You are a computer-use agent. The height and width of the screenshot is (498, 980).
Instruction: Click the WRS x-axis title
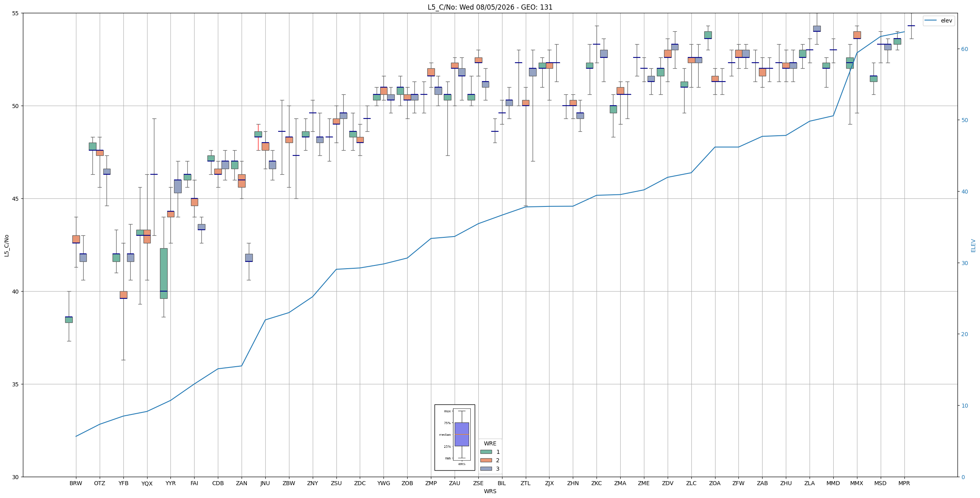[490, 491]
